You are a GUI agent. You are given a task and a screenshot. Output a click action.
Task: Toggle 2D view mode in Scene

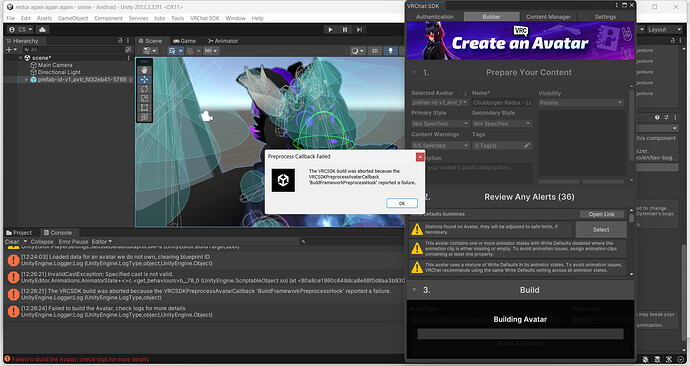pos(374,51)
